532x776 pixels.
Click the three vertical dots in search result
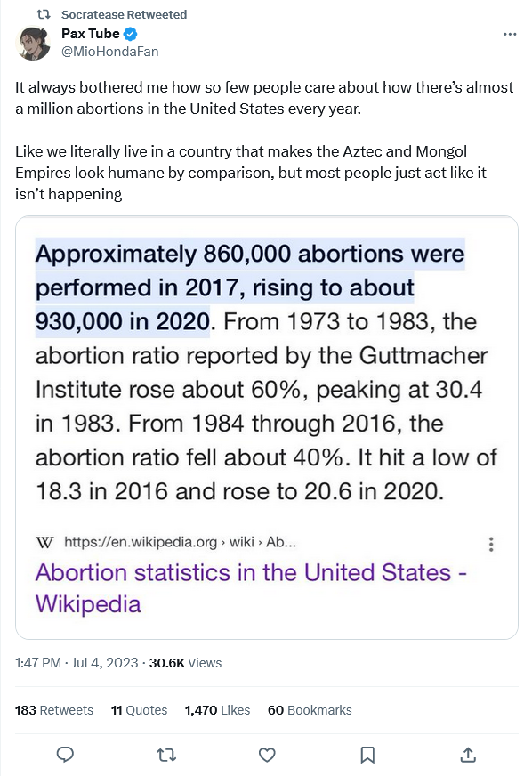click(x=491, y=544)
